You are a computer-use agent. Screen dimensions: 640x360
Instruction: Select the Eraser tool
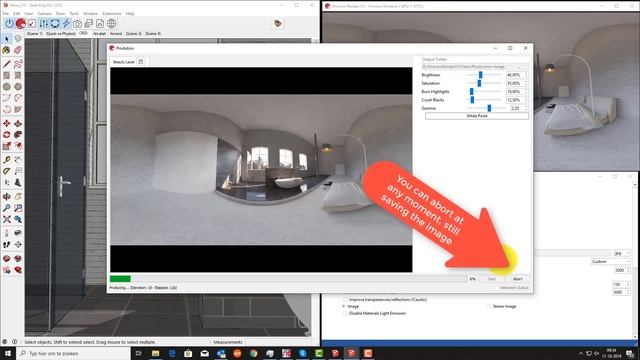coord(18,50)
